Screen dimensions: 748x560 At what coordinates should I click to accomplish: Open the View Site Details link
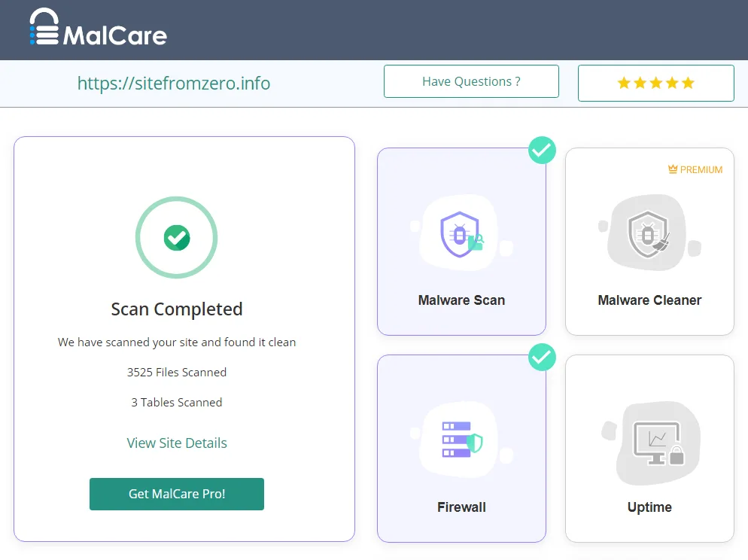pos(177,443)
